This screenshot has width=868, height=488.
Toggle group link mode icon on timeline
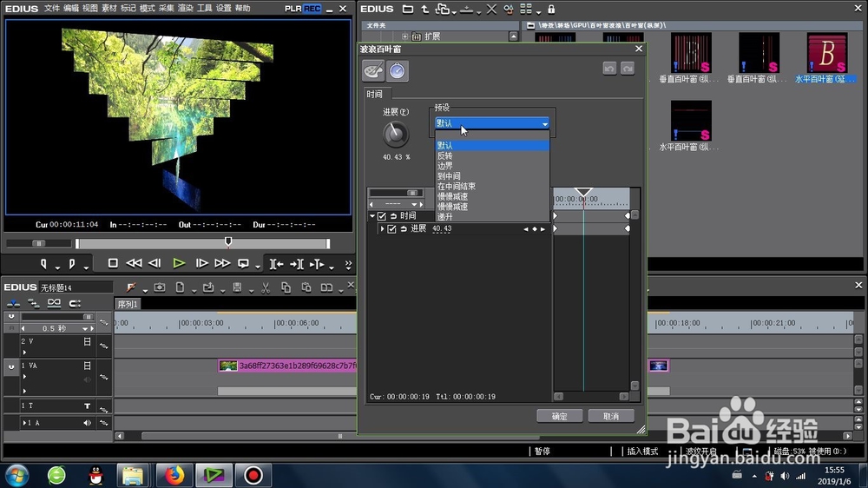coord(54,303)
